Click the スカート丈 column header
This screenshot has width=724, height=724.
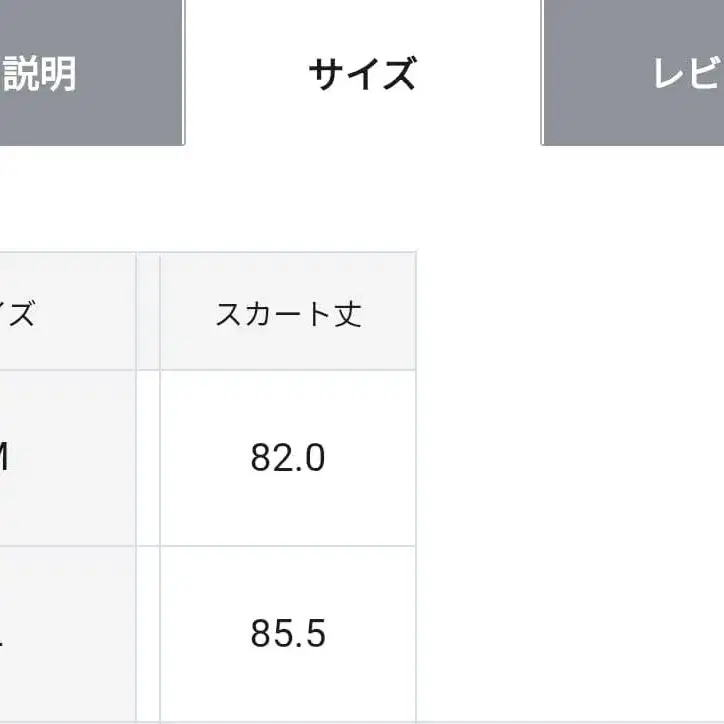288,312
